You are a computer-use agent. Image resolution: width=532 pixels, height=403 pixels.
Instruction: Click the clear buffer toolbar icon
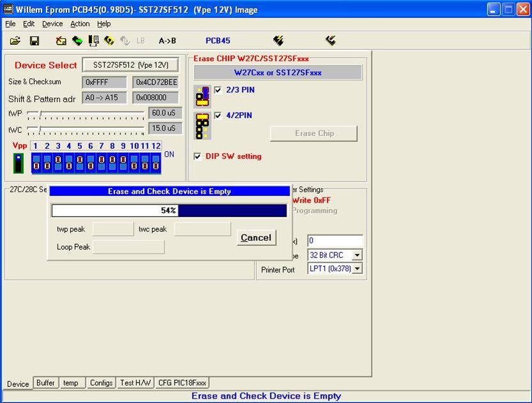tap(61, 41)
